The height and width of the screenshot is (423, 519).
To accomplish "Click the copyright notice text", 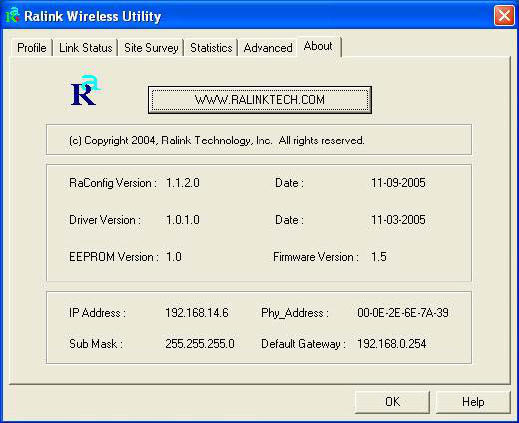I will 217,140.
